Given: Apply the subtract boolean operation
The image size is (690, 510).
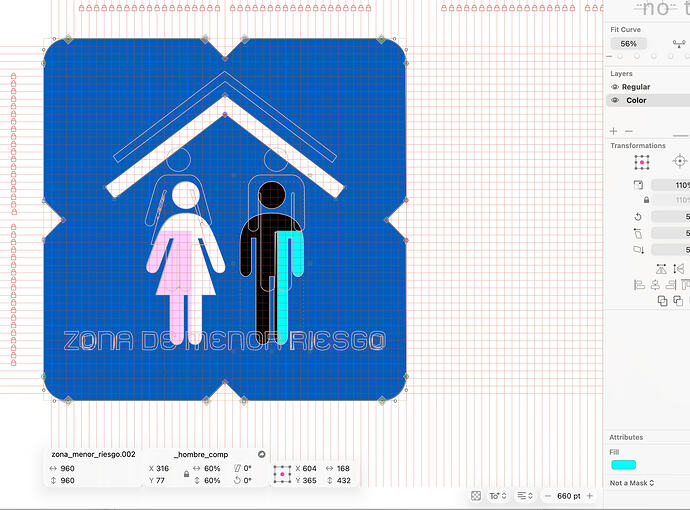Looking at the screenshot, I should coord(678,301).
